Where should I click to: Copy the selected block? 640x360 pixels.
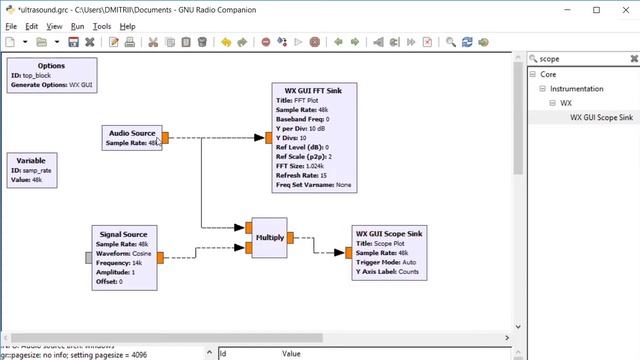(170, 42)
